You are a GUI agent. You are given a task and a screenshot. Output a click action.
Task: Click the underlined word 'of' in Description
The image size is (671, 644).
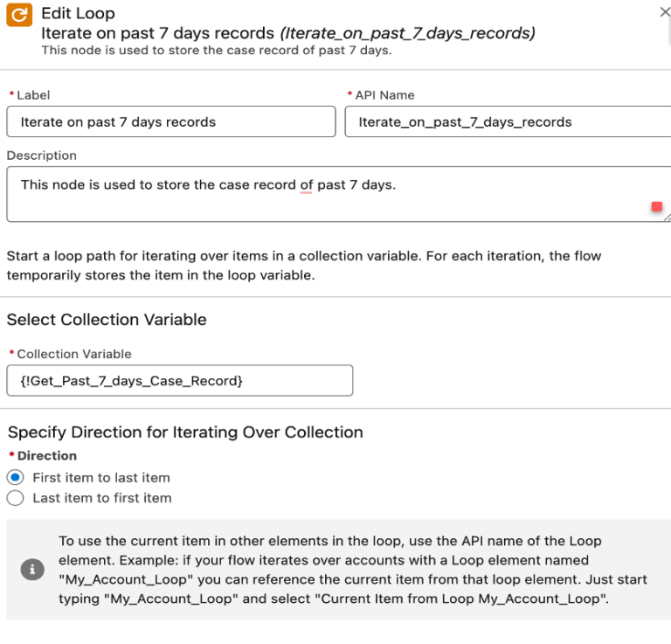307,185
